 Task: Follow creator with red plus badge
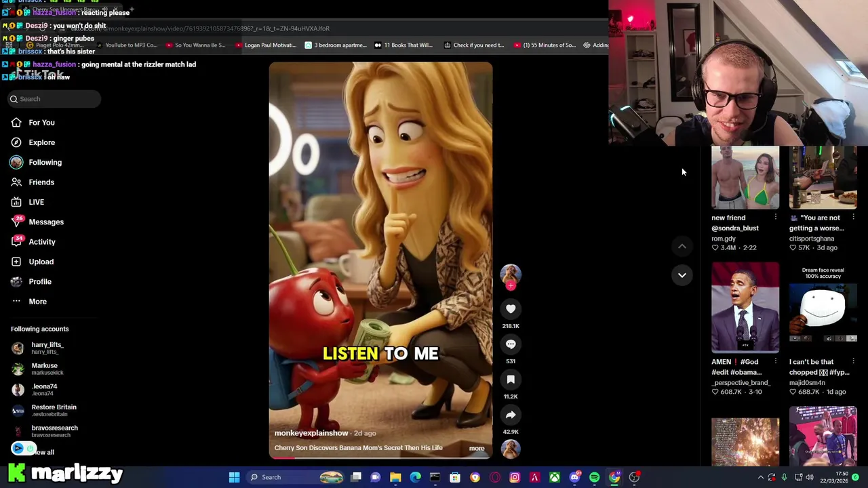511,286
